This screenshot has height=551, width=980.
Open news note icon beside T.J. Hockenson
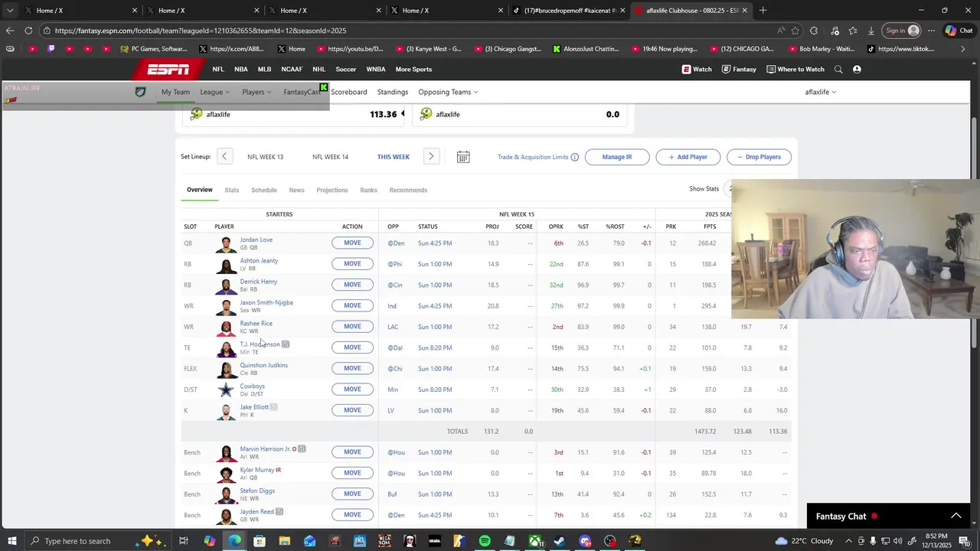click(286, 344)
